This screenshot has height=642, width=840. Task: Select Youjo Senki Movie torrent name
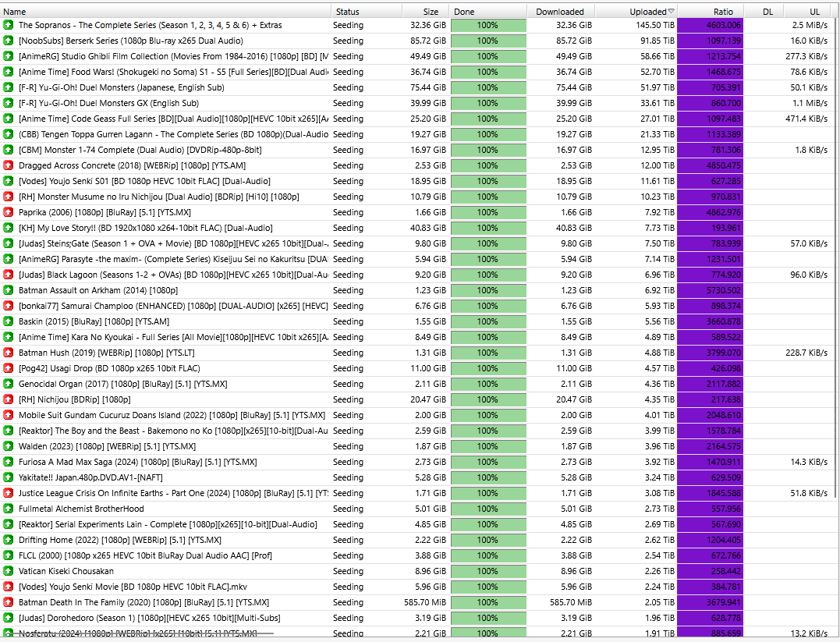[133, 587]
